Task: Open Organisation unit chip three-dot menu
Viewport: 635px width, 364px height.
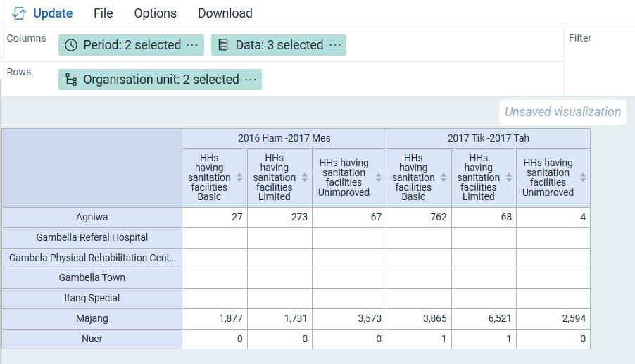Action: click(x=250, y=80)
